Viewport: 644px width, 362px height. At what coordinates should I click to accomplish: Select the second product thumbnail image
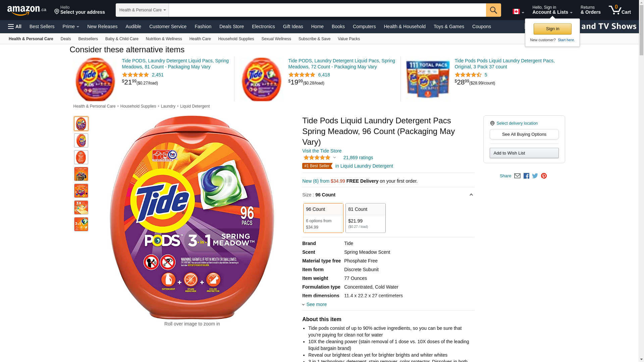[81, 140]
